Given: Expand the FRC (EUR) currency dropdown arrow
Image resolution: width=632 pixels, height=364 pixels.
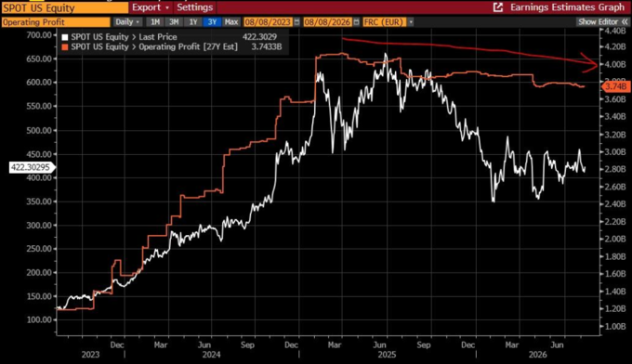Looking at the screenshot, I should click(411, 21).
